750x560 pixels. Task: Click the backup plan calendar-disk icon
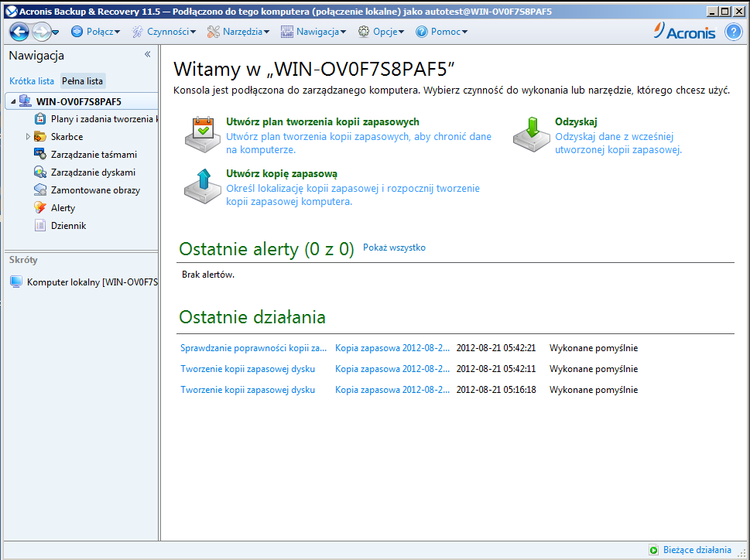[x=203, y=135]
